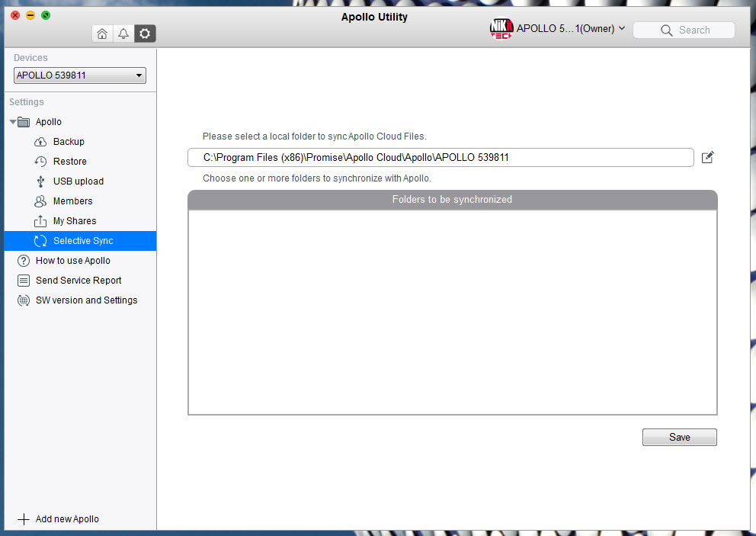Click inside the synchronized folders list area

click(452, 312)
